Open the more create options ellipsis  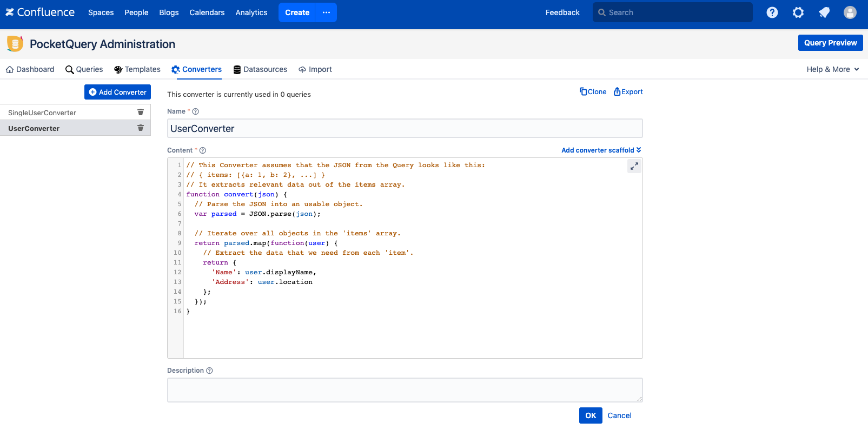[x=326, y=12]
